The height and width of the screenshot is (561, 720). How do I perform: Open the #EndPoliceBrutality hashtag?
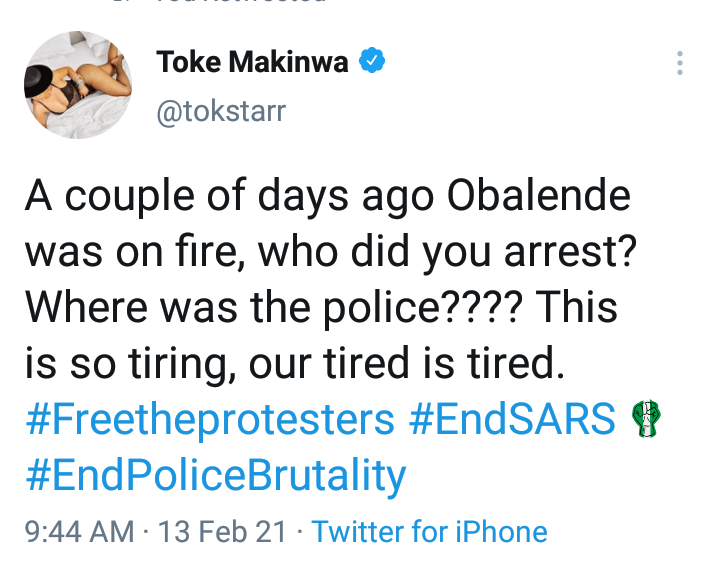click(x=216, y=476)
